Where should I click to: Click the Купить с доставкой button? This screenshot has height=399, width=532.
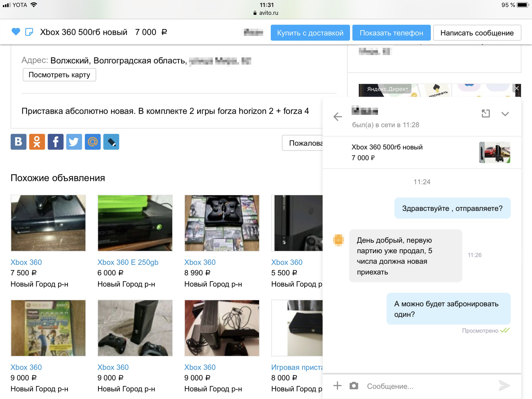310,33
